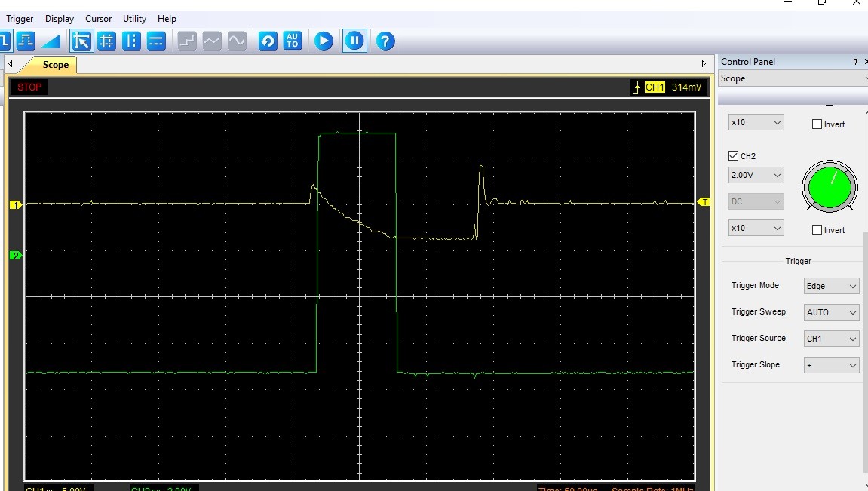This screenshot has width=868, height=491.
Task: Select the horizontal dashed cursor icon
Action: [156, 41]
